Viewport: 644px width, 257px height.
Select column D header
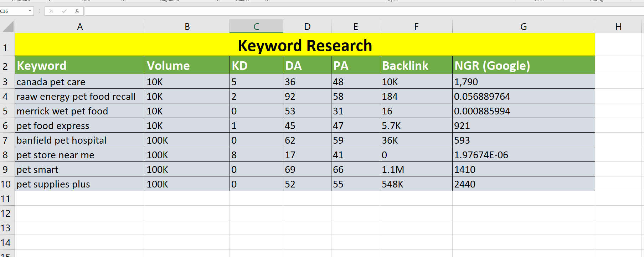coord(307,26)
